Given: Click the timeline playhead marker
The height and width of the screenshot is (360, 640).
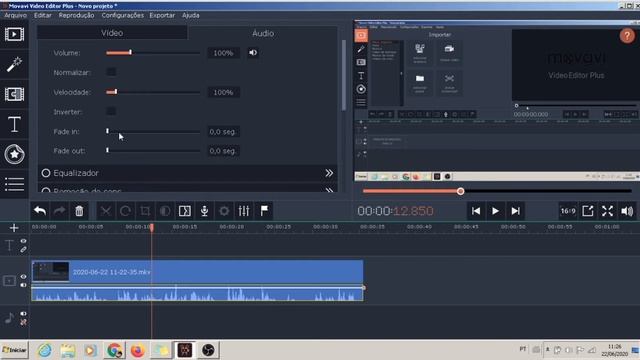Looking at the screenshot, I should pos(152,227).
